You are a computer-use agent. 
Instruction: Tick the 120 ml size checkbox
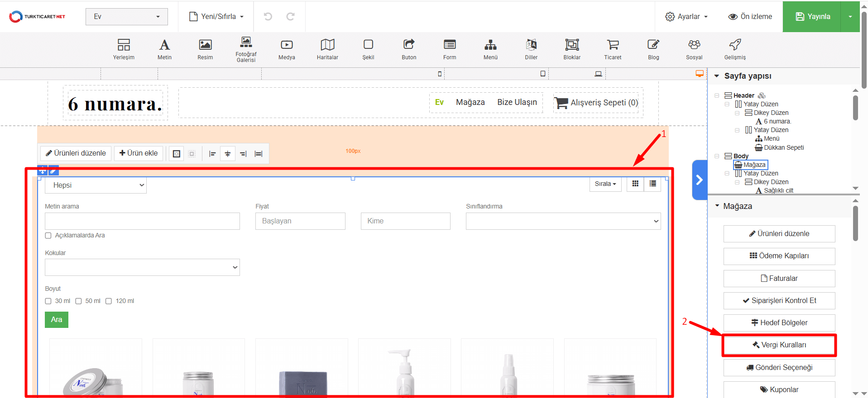[109, 301]
